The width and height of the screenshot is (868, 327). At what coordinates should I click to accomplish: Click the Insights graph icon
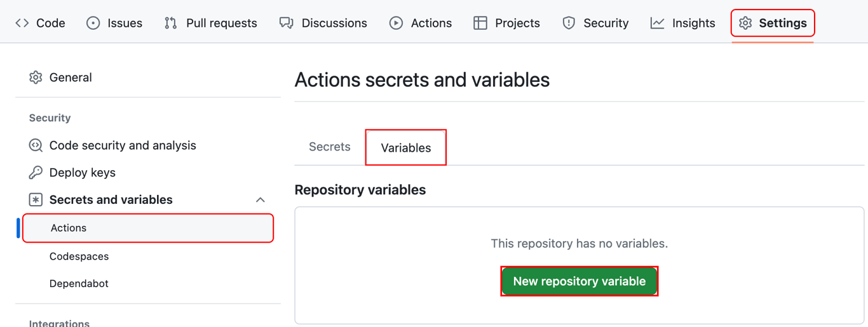coord(658,23)
